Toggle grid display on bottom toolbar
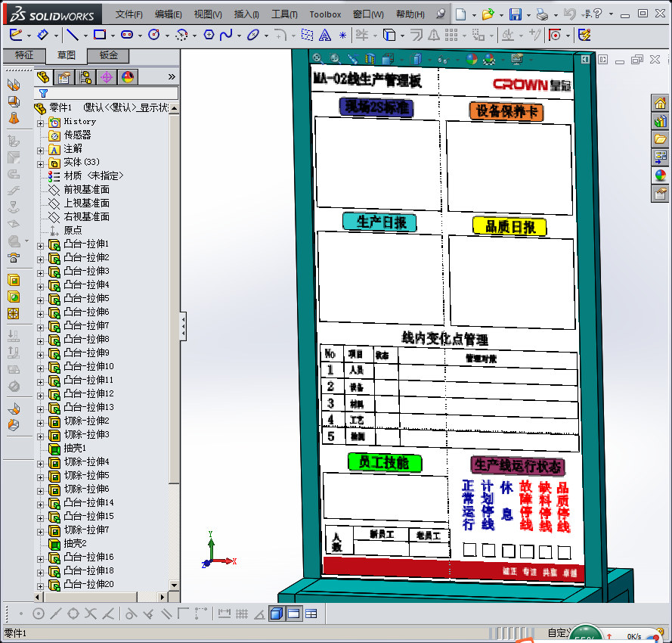This screenshot has width=672, height=643. pos(242,613)
